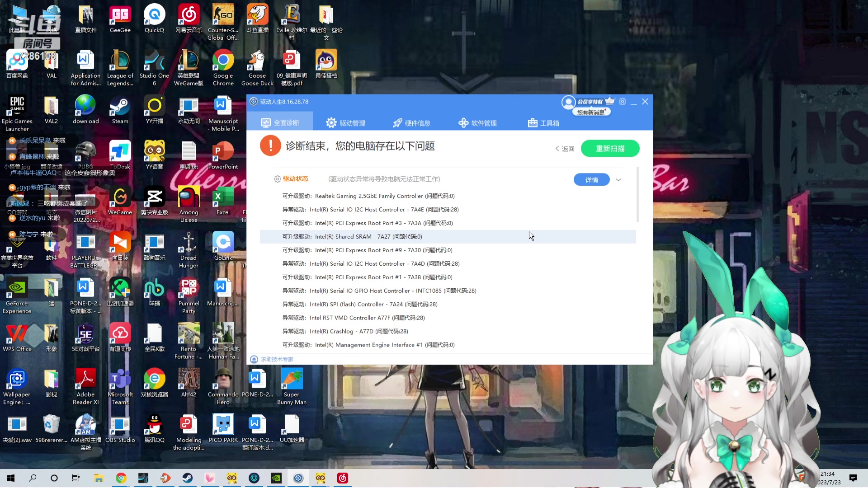The image size is (868, 488).
Task: Click the 重新扫描 button
Action: (610, 149)
